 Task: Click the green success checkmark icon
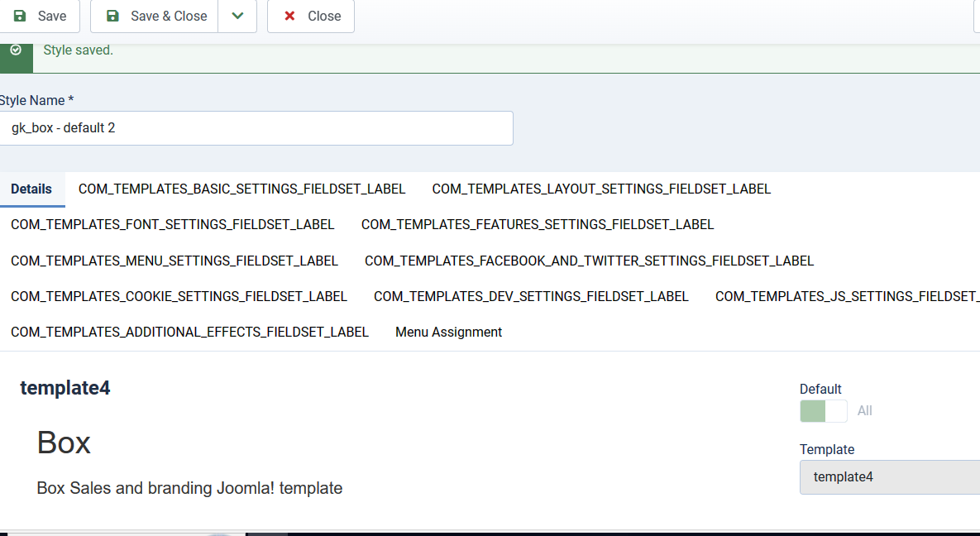pyautogui.click(x=16, y=50)
